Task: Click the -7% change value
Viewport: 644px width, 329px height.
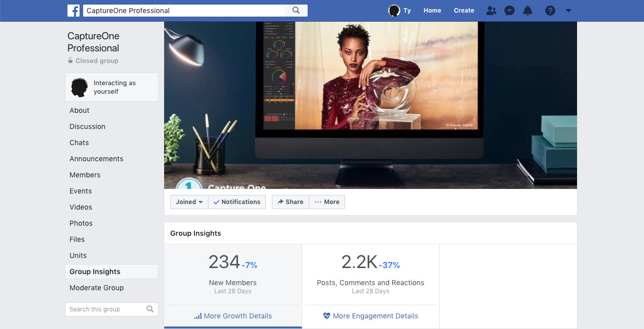Action: 249,265
